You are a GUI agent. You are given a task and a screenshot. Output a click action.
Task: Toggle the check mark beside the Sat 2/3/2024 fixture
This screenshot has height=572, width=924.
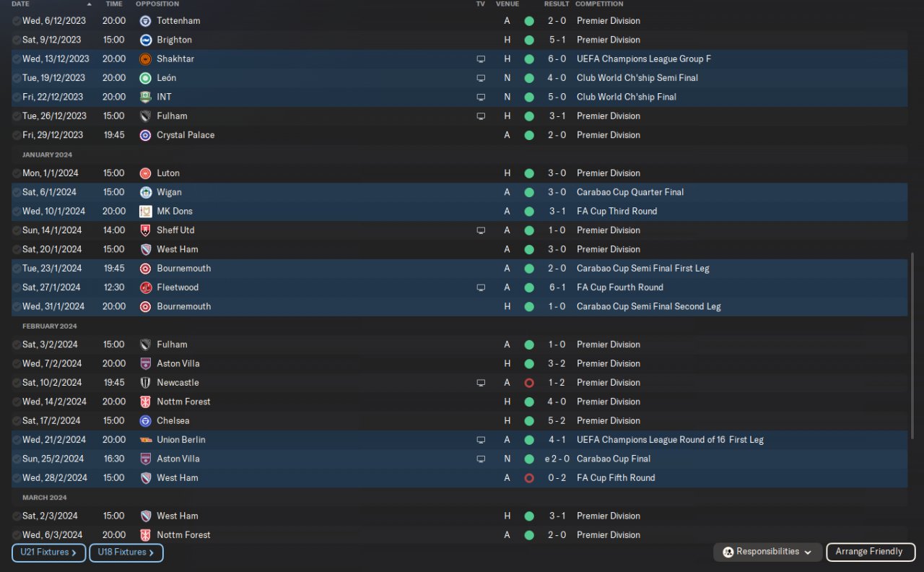(x=17, y=516)
